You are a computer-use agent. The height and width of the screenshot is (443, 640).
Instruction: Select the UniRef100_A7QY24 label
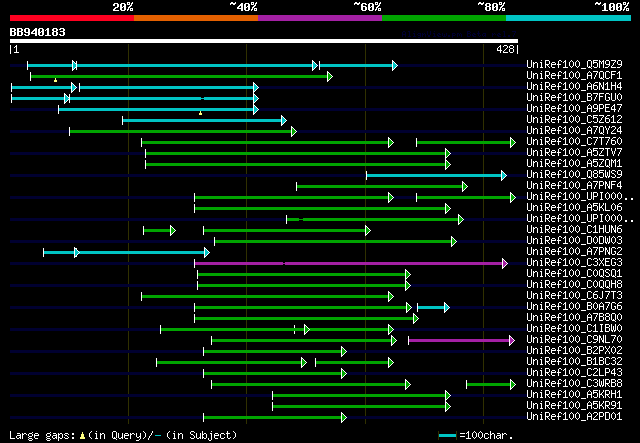[x=574, y=131]
